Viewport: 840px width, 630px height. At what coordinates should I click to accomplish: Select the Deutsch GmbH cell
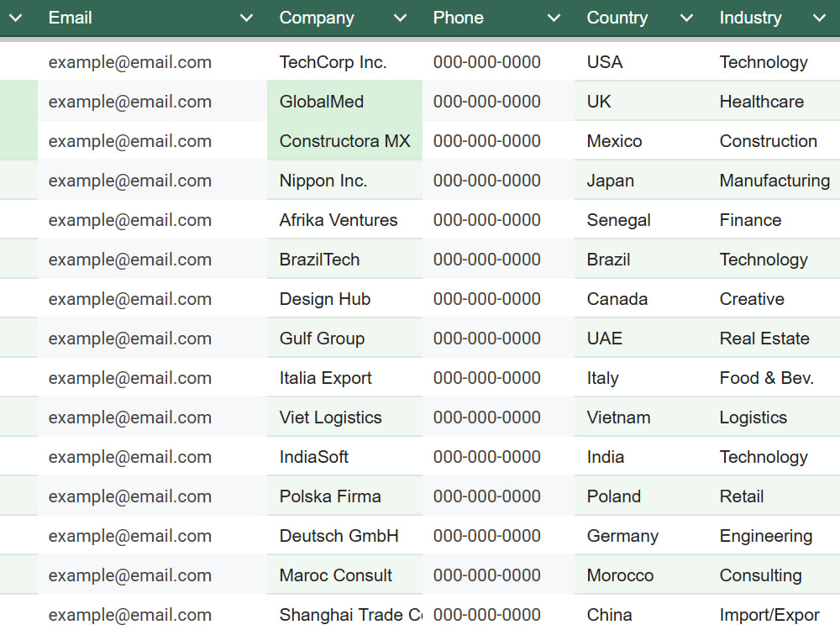point(344,536)
